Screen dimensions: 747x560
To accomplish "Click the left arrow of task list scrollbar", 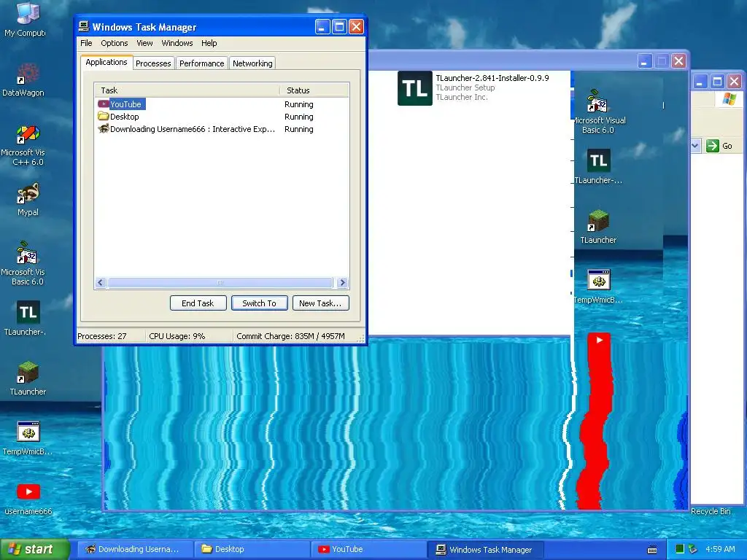I will point(100,282).
